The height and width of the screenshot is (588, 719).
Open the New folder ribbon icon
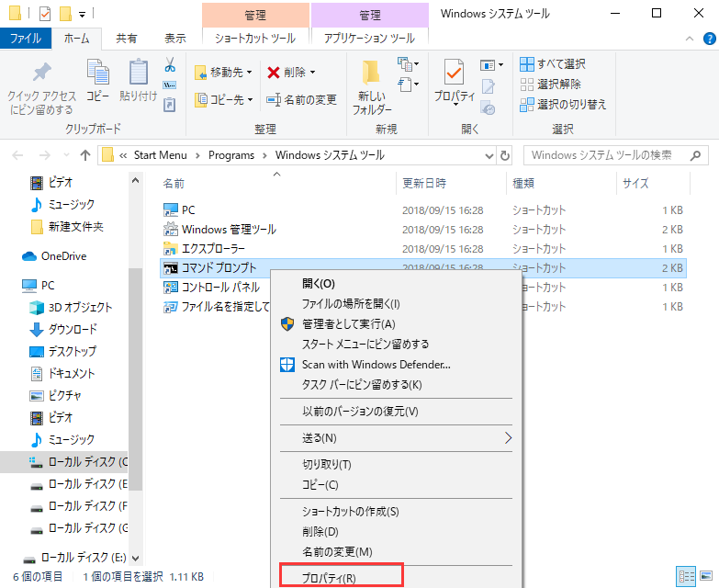coord(371,73)
